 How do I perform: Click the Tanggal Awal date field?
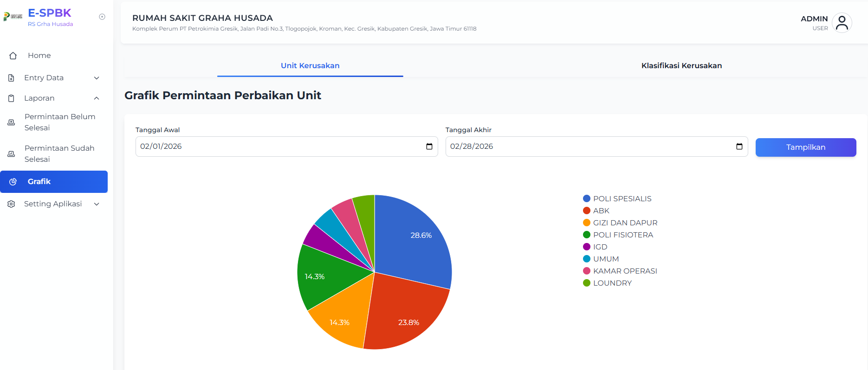(x=286, y=147)
